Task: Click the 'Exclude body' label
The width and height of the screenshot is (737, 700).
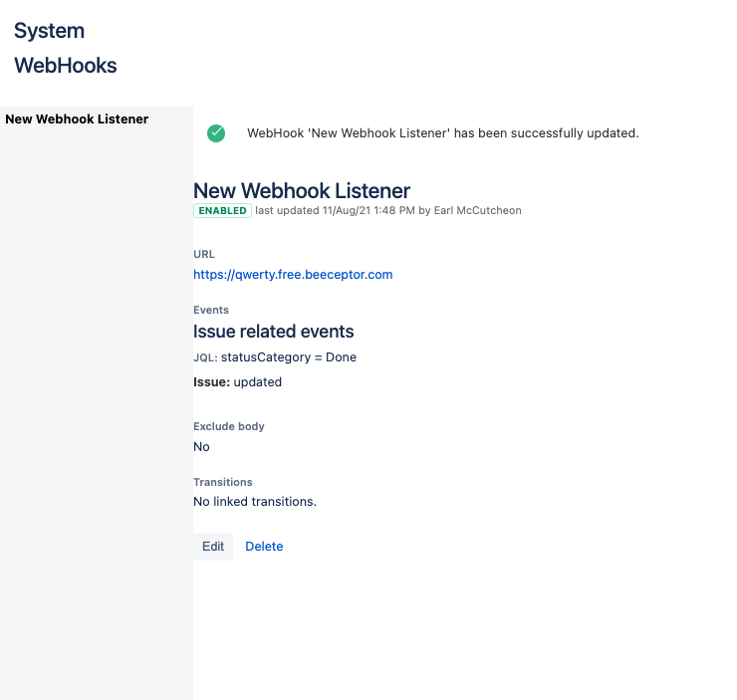Action: [x=229, y=426]
